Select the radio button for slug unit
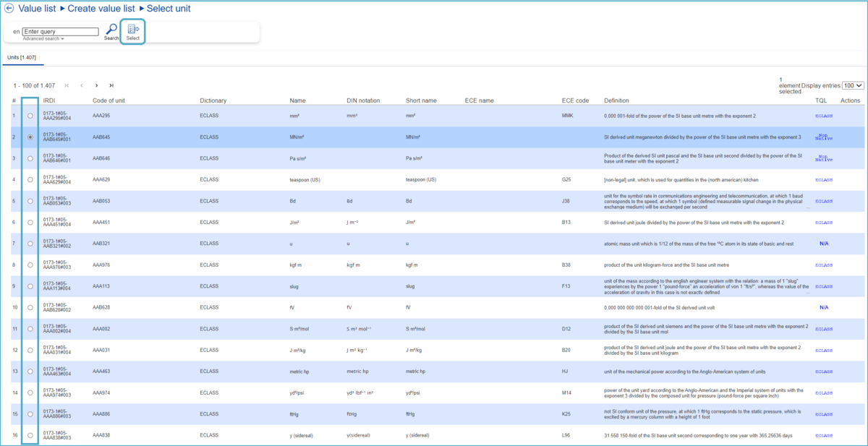The height and width of the screenshot is (446, 868). tap(30, 286)
